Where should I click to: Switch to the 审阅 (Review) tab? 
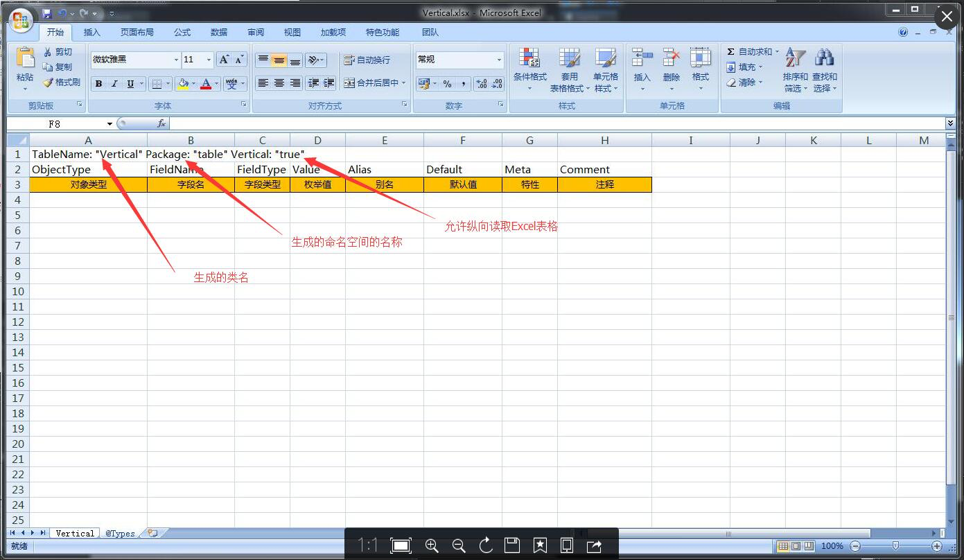click(x=256, y=32)
